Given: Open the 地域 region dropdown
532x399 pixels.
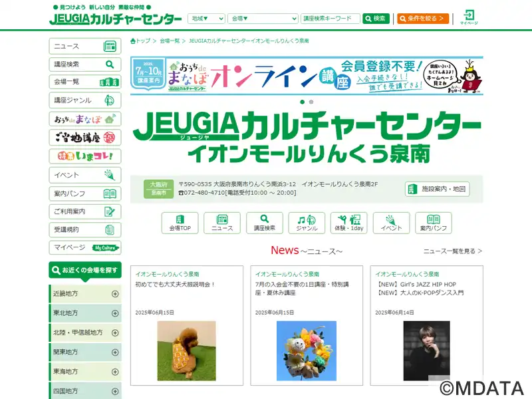Looking at the screenshot, I should [206, 19].
